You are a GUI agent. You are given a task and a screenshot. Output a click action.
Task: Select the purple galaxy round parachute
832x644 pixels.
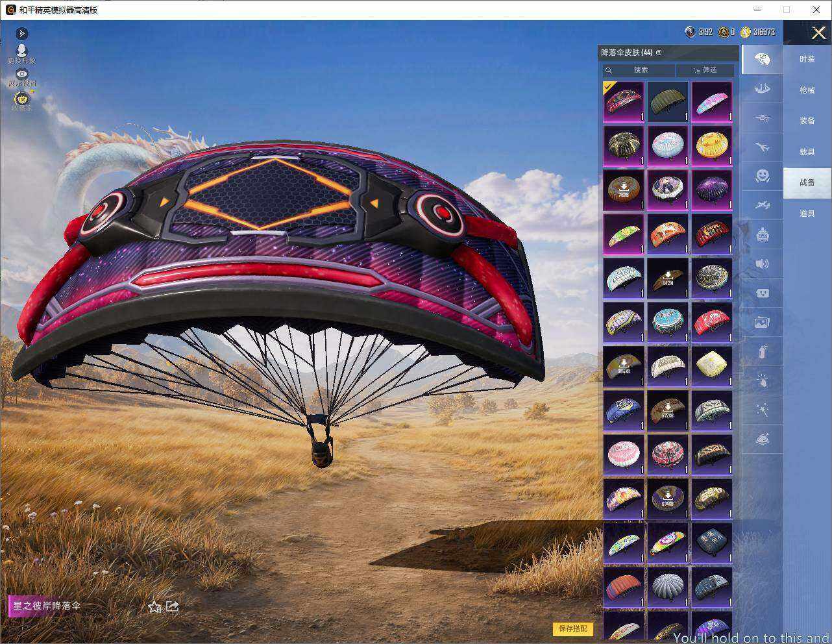712,190
